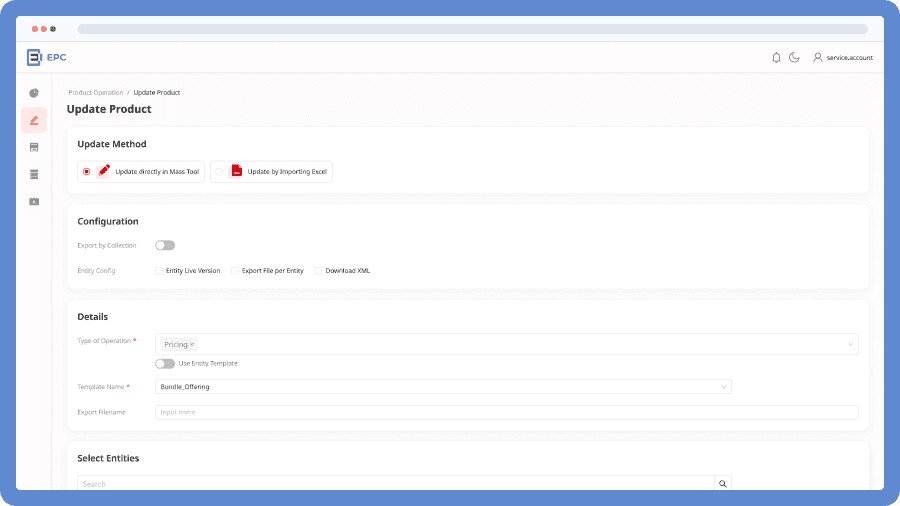Open the notifications bell
The image size is (900, 506).
pyautogui.click(x=776, y=57)
